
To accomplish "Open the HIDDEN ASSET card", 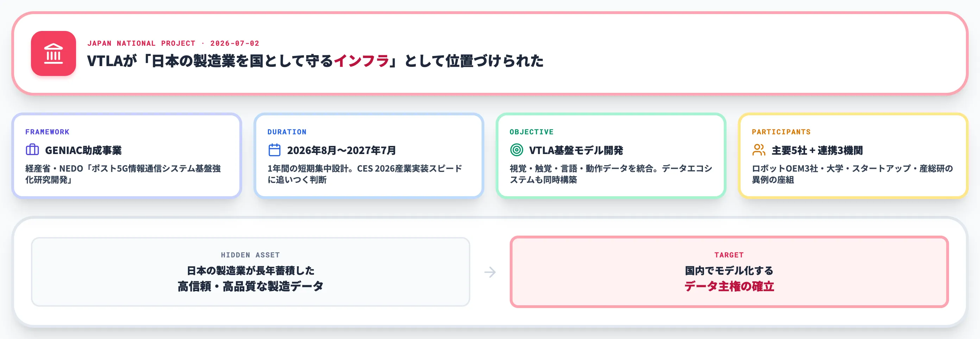I will [x=250, y=272].
